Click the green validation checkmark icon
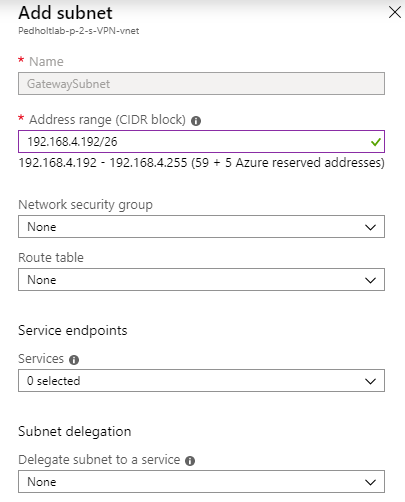Screen dimensions: 405x502 (375, 142)
